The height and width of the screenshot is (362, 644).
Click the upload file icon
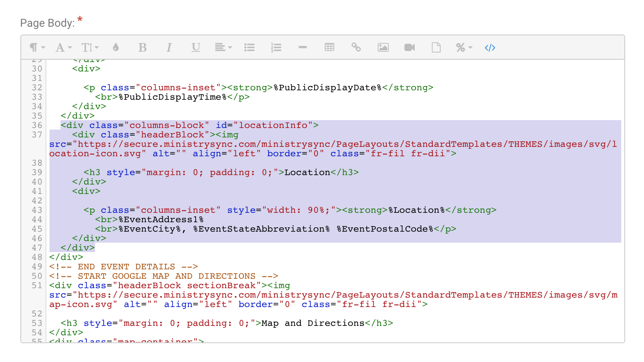click(x=436, y=48)
